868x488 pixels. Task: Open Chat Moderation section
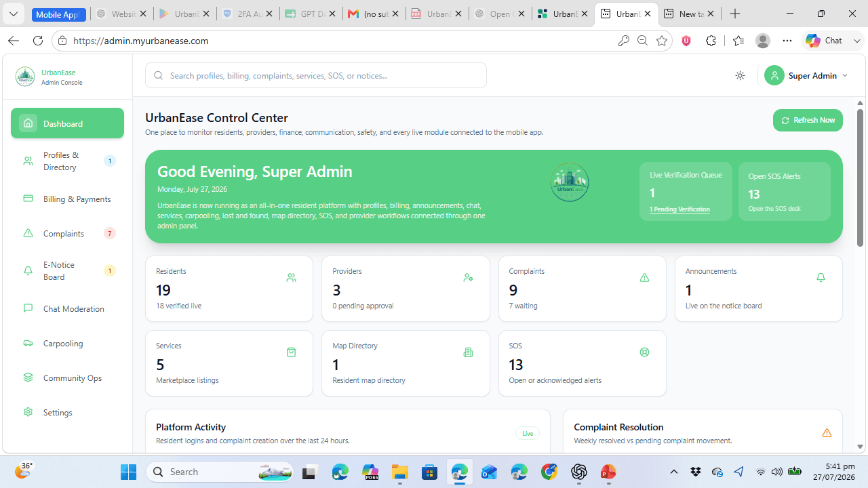click(67, 309)
